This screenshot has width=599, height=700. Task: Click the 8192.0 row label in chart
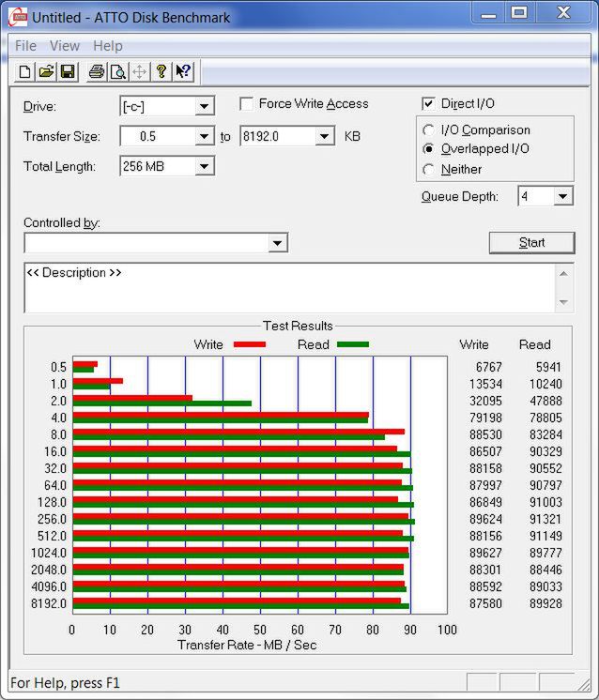point(49,603)
